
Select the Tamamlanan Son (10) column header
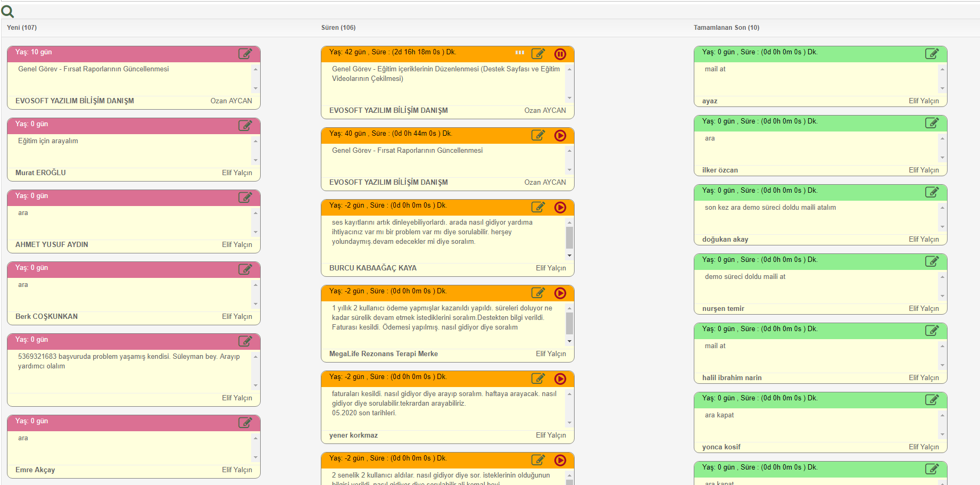726,28
